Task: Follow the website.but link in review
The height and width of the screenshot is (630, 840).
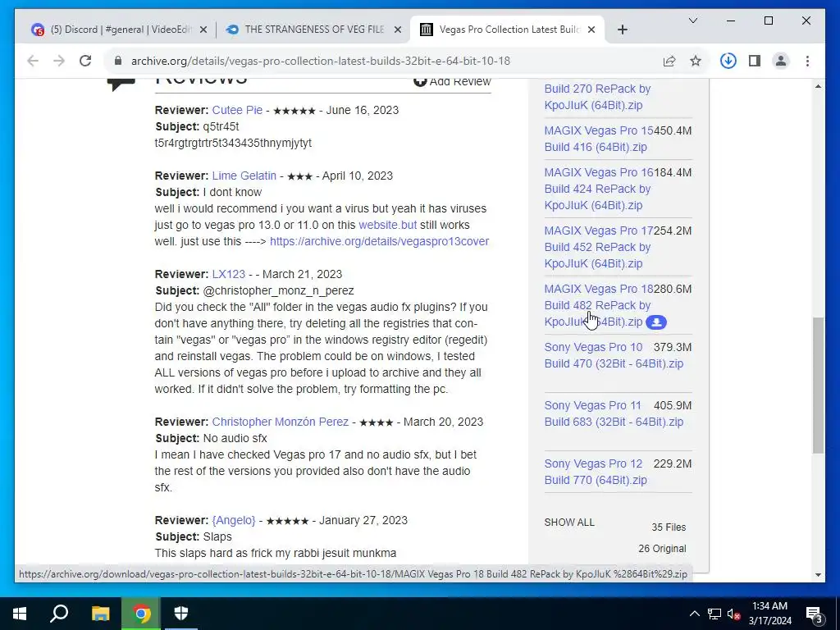Action: [x=387, y=225]
